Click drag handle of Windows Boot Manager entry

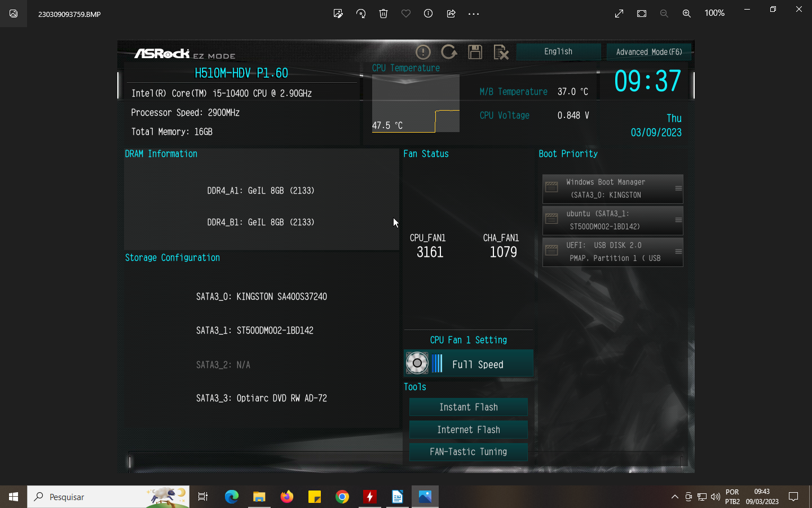click(678, 189)
